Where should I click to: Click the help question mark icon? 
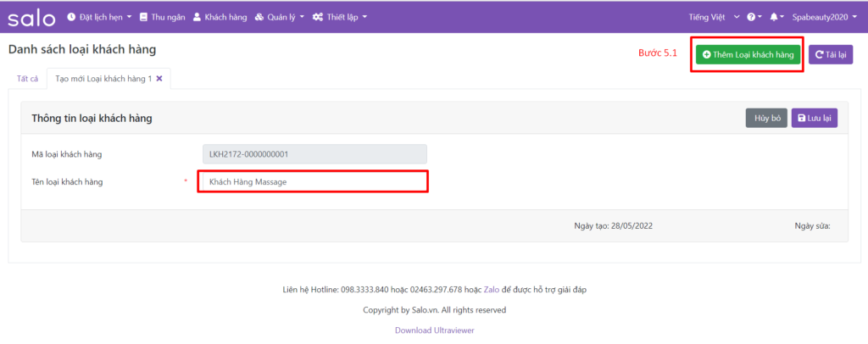pyautogui.click(x=754, y=17)
